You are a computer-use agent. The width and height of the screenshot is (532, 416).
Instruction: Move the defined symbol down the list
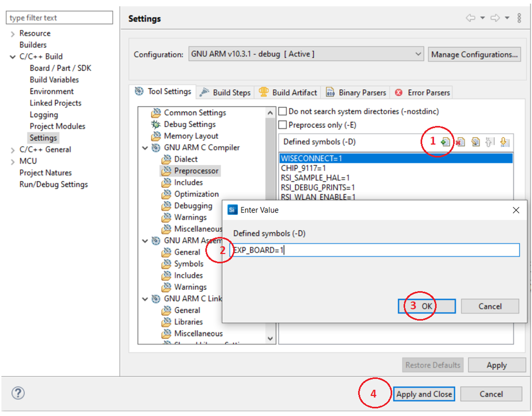(504, 142)
